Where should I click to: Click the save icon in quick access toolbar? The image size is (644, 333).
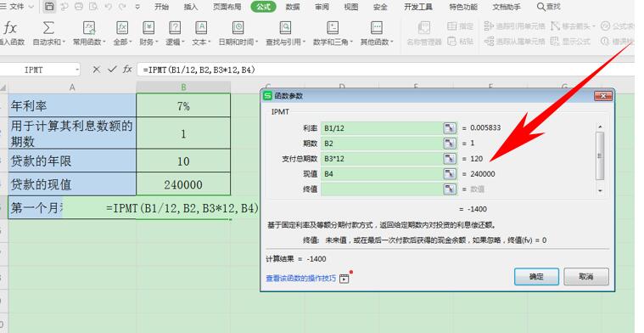[49, 7]
